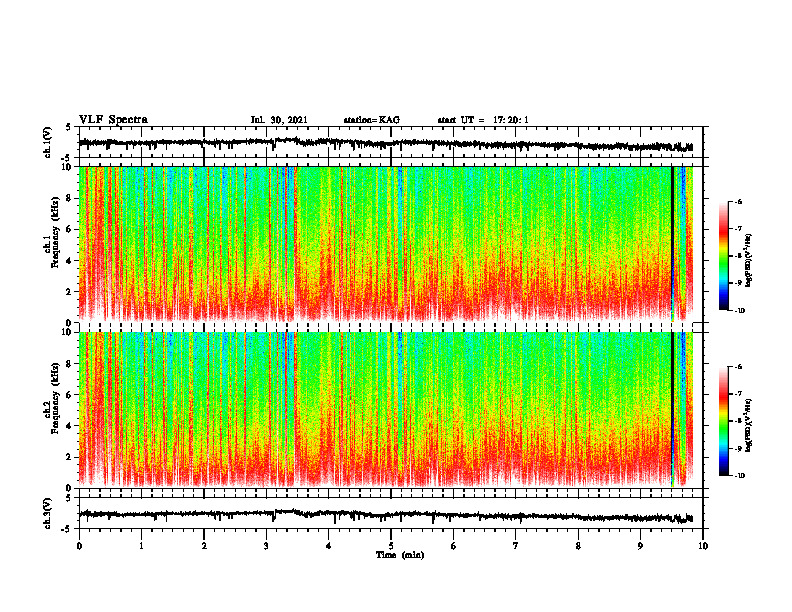Click the '-6' label on ch.1 color bar

pos(738,201)
